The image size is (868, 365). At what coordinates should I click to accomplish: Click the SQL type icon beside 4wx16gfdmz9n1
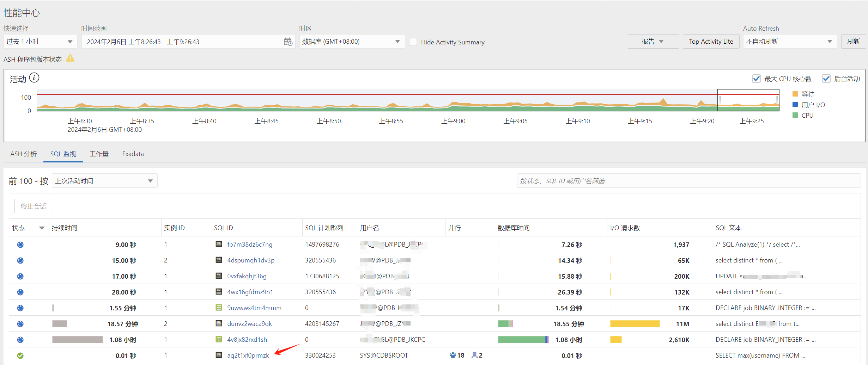219,292
